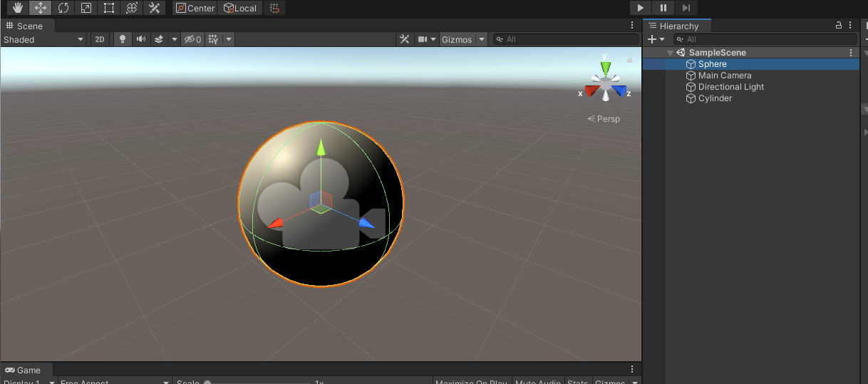The width and height of the screenshot is (868, 384).
Task: Switch the Persp projection label
Action: pyautogui.click(x=604, y=119)
